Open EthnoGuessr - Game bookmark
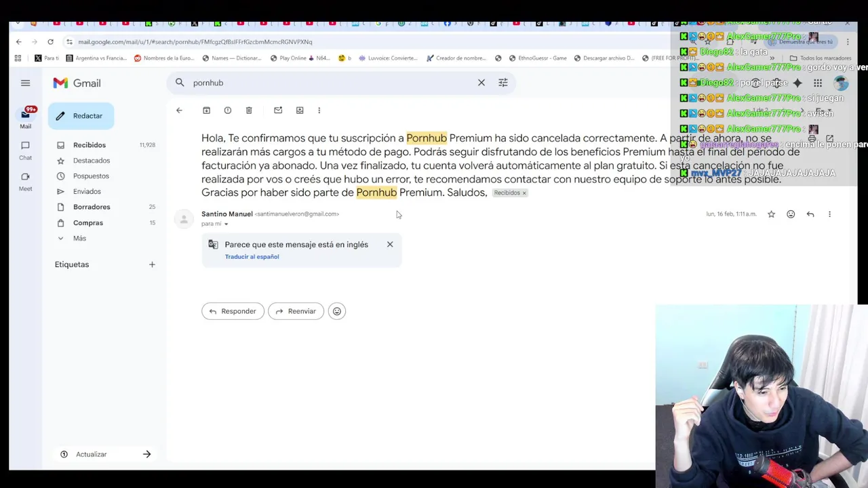 [537, 58]
